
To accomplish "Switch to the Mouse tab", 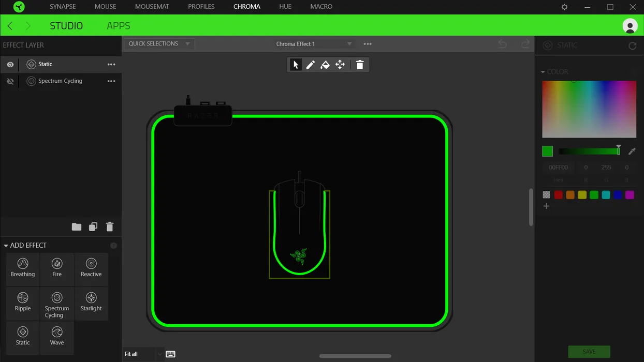I will (x=106, y=7).
